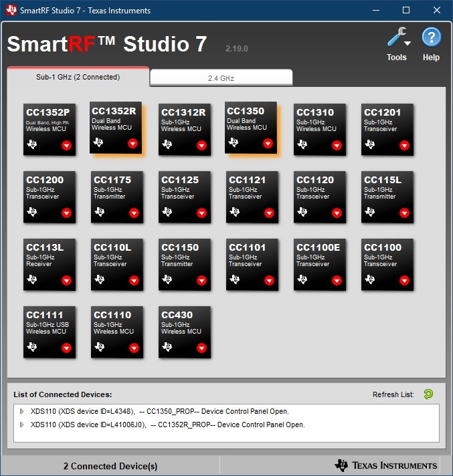Click the Refresh List label
This screenshot has width=453, height=476.
[393, 394]
